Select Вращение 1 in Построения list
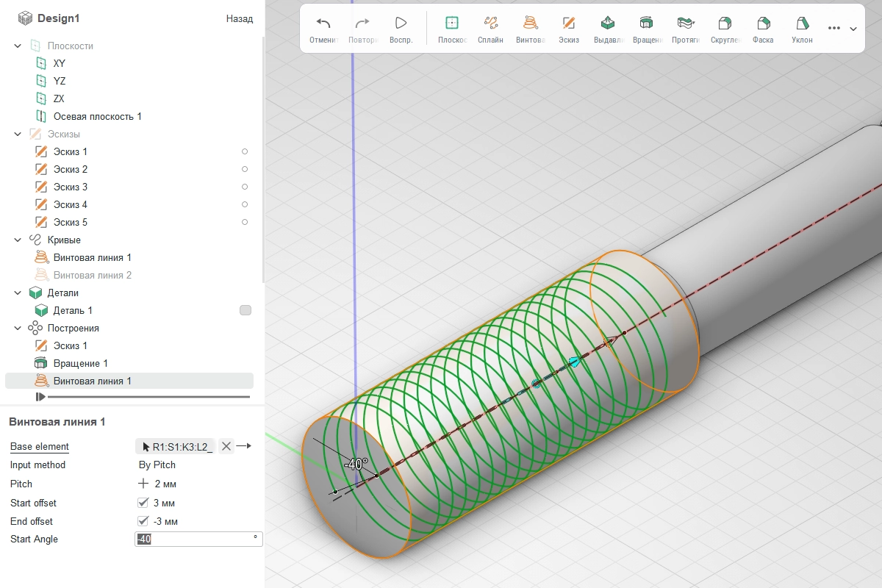 [80, 363]
